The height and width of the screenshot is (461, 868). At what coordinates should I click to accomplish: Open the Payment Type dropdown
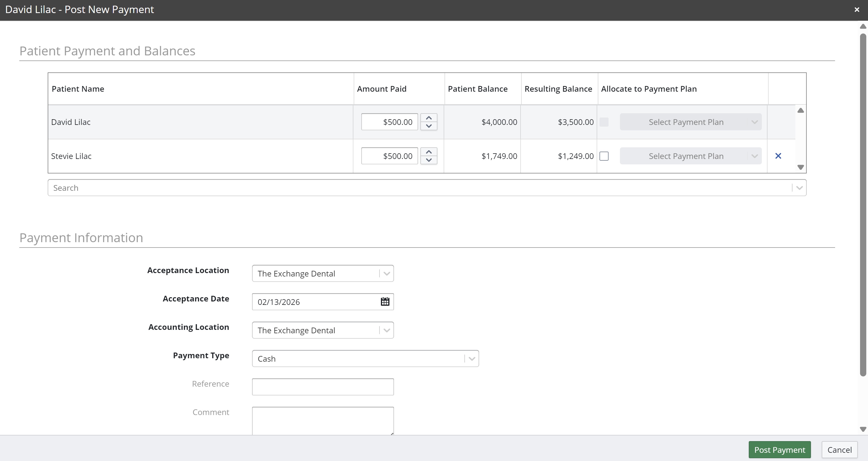point(471,359)
